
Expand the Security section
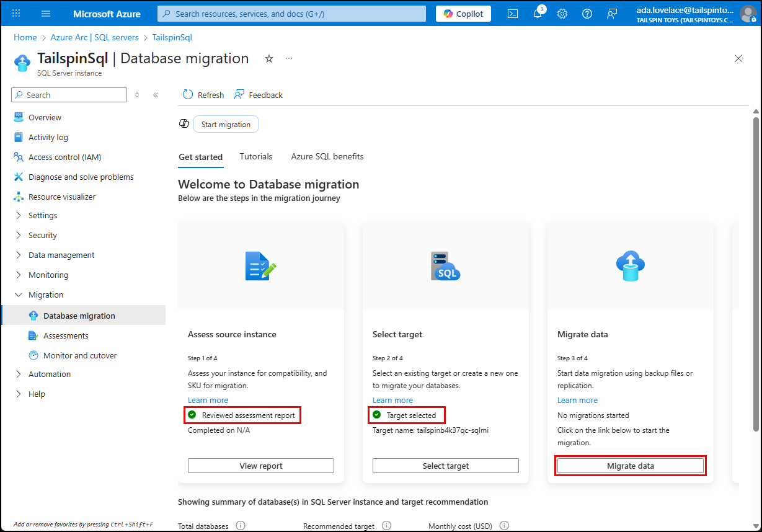(43, 235)
